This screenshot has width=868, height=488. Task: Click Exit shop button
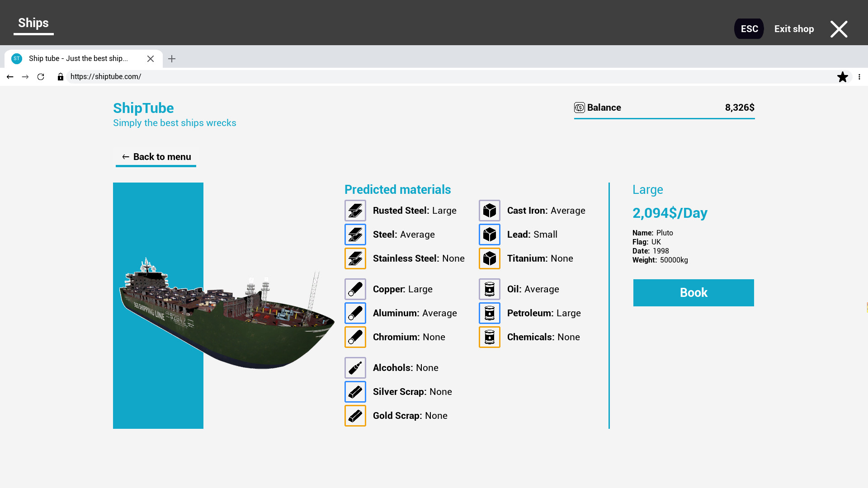click(x=794, y=28)
